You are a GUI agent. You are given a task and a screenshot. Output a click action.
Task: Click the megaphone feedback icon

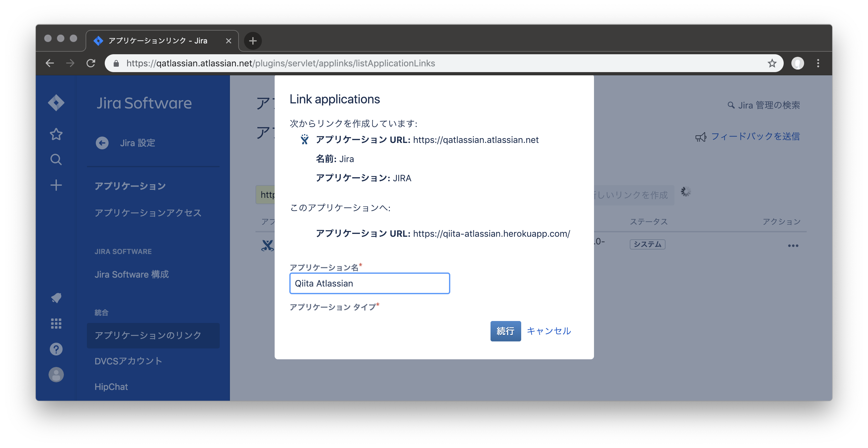(x=701, y=137)
